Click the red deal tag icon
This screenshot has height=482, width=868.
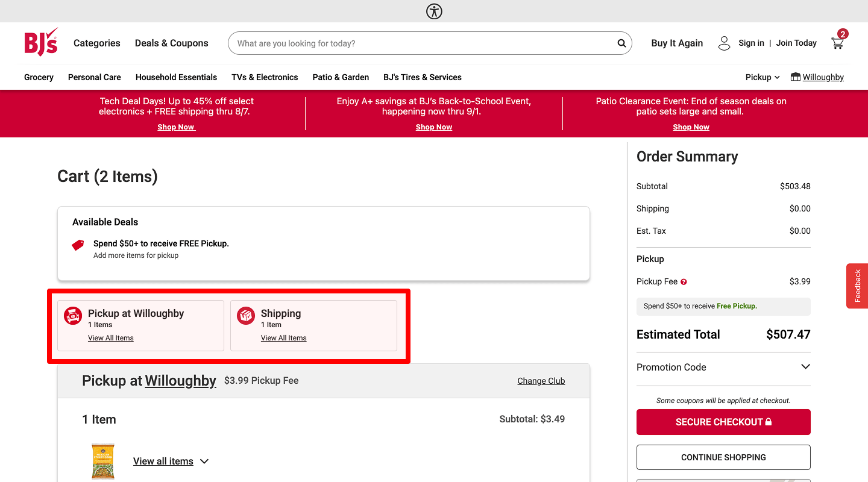(77, 245)
